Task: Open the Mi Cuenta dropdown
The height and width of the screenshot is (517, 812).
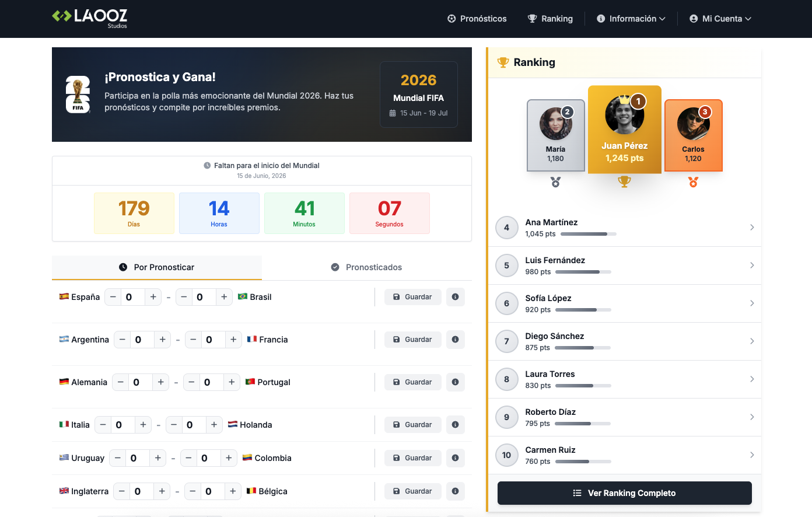Action: click(x=720, y=18)
